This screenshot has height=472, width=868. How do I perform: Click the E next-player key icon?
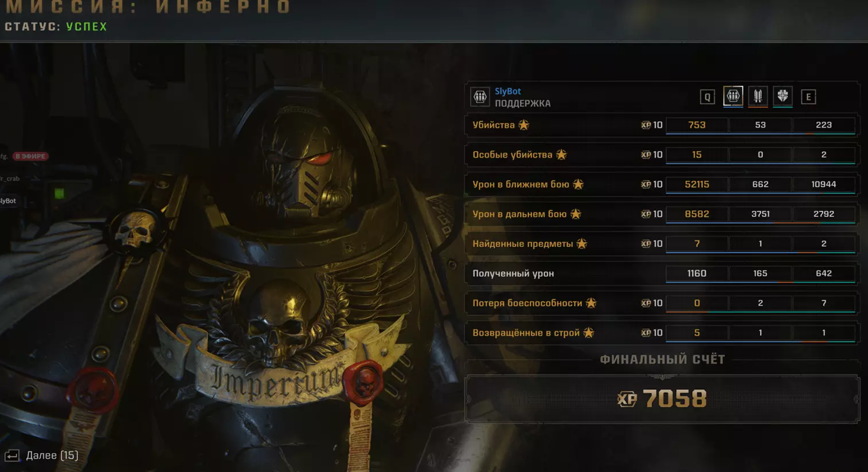(x=808, y=97)
